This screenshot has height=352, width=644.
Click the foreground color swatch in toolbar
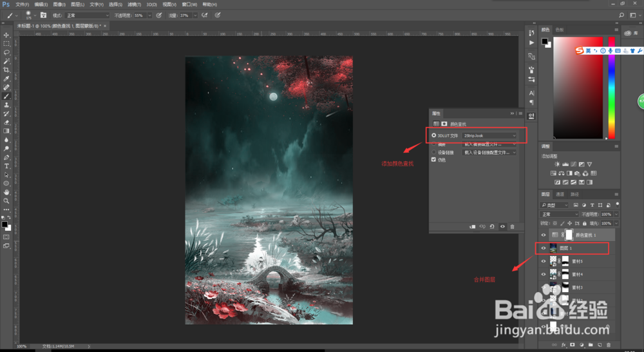tap(4, 224)
